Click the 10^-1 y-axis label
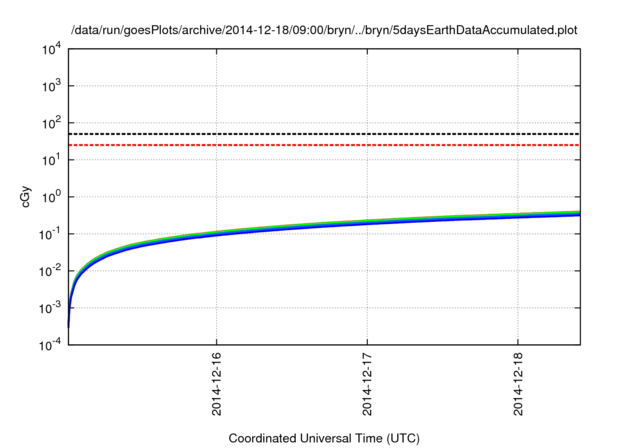This screenshot has width=640, height=448. [50, 235]
